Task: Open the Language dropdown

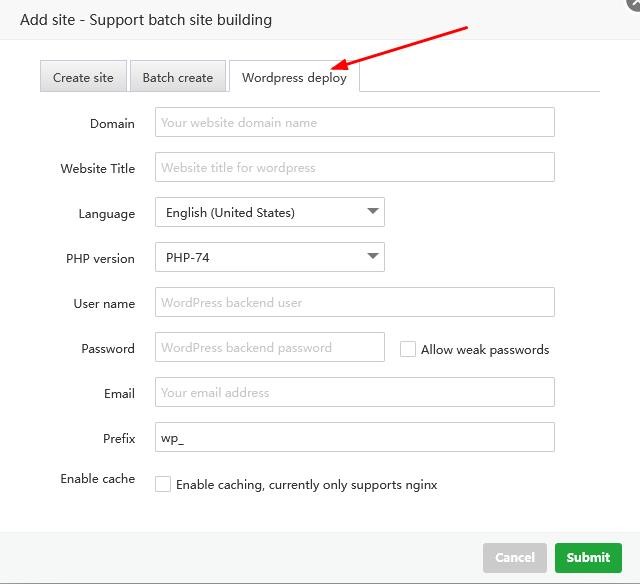Action: [x=269, y=212]
